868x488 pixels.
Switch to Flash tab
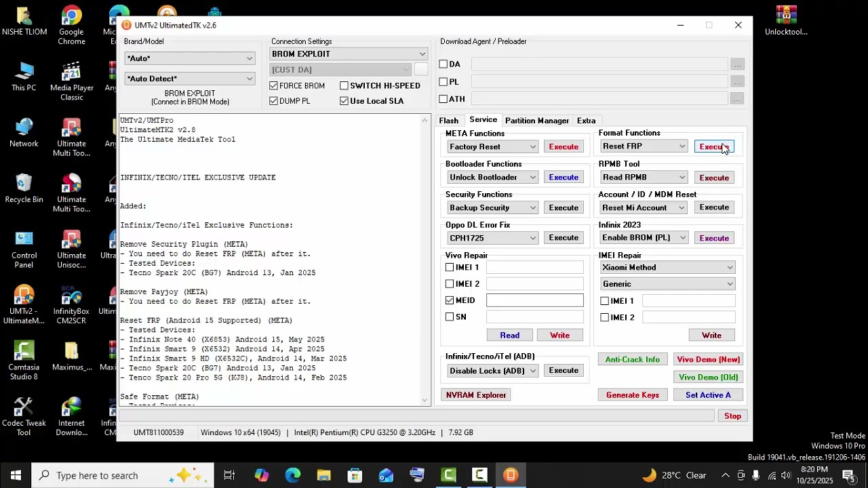pyautogui.click(x=449, y=121)
